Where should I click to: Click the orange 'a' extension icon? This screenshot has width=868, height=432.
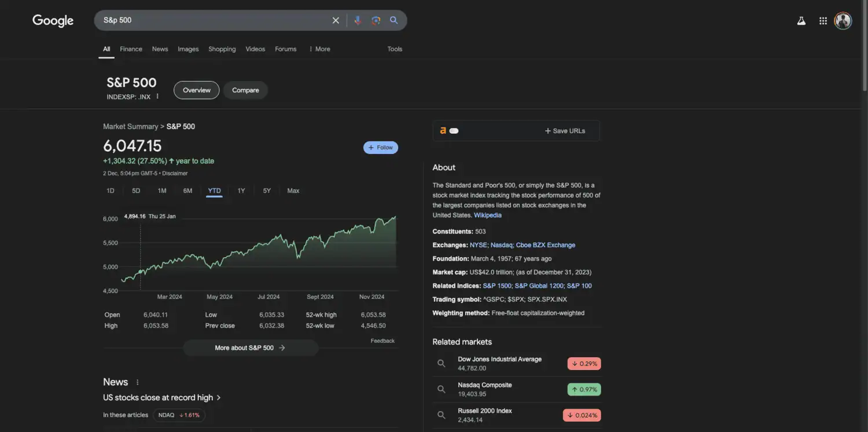pos(443,131)
